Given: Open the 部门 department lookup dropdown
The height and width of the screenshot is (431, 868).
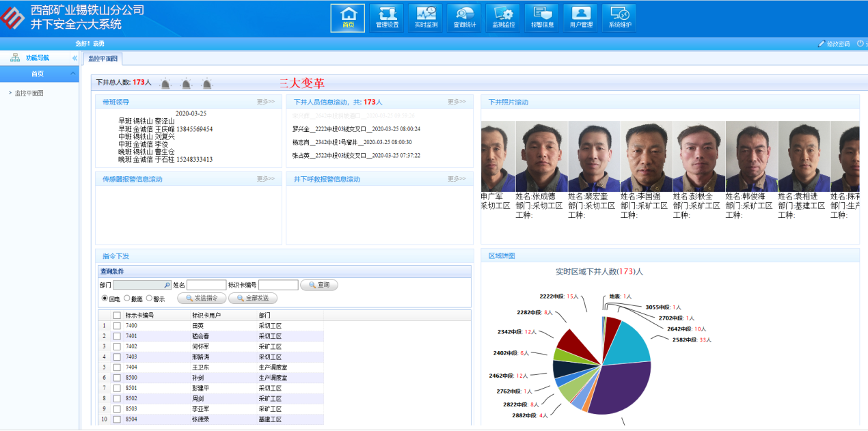Looking at the screenshot, I should [x=167, y=285].
